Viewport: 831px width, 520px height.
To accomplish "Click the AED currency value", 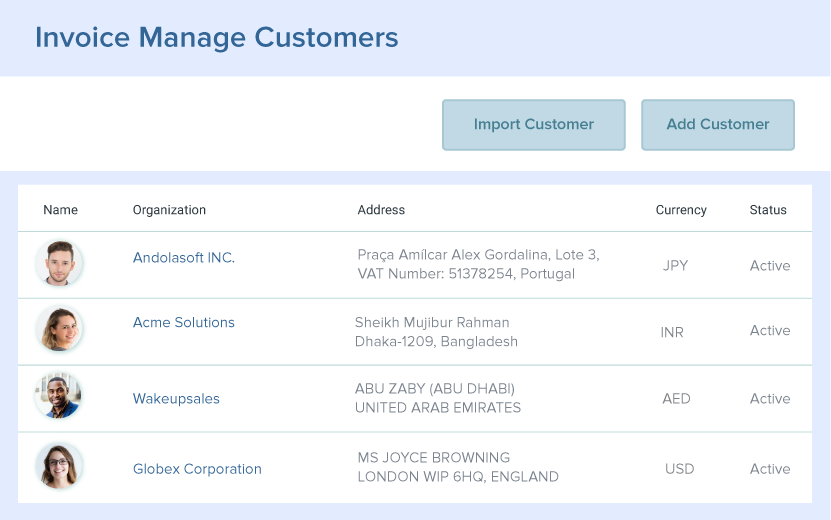I will click(x=676, y=399).
